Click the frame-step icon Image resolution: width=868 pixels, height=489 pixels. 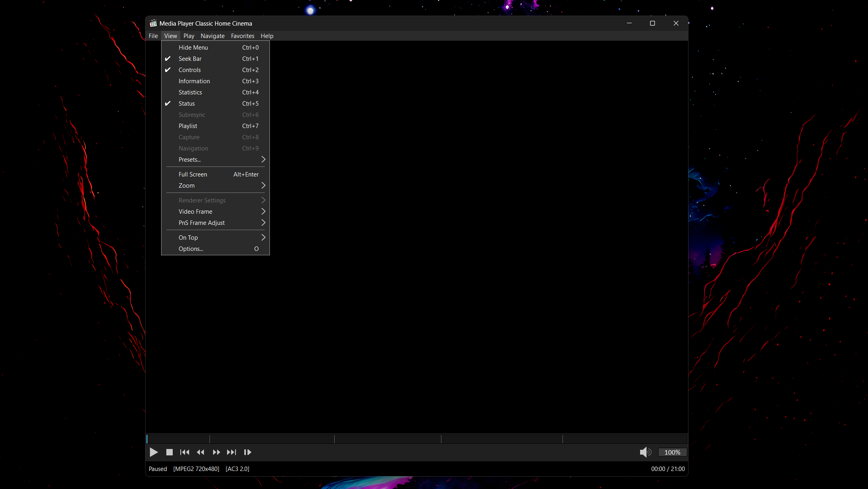[247, 452]
